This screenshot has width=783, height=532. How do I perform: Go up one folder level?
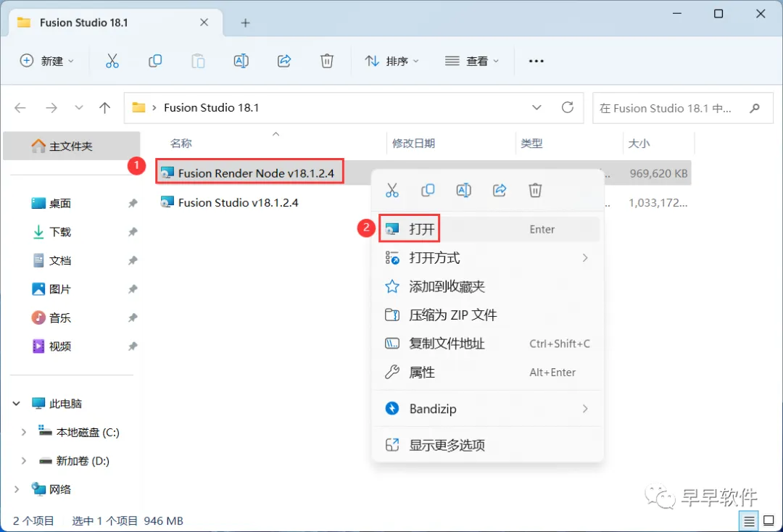(x=105, y=108)
